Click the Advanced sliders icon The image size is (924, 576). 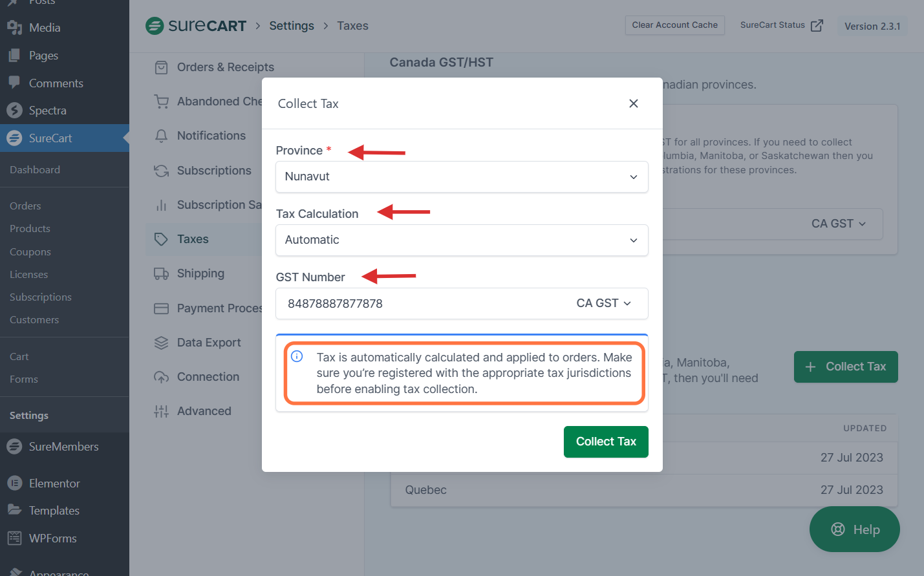[161, 411]
